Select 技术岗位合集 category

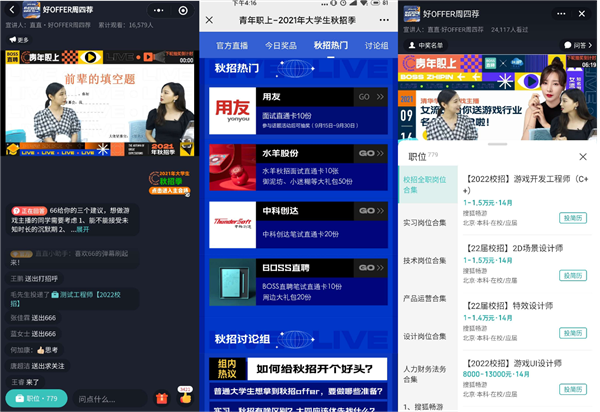(427, 261)
